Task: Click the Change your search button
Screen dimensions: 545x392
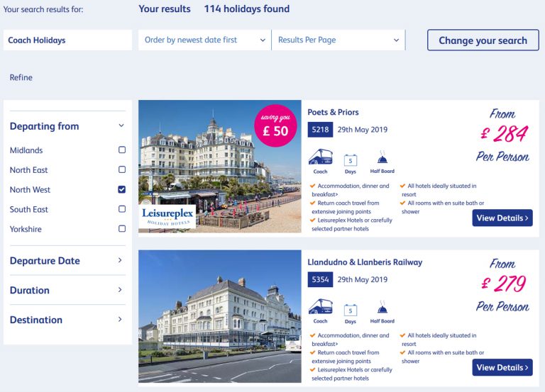Action: (483, 40)
